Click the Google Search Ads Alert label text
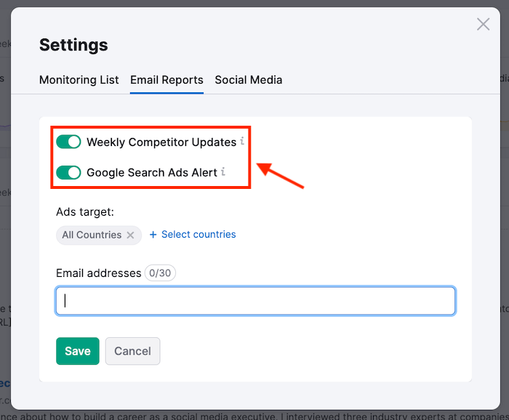 pos(151,172)
